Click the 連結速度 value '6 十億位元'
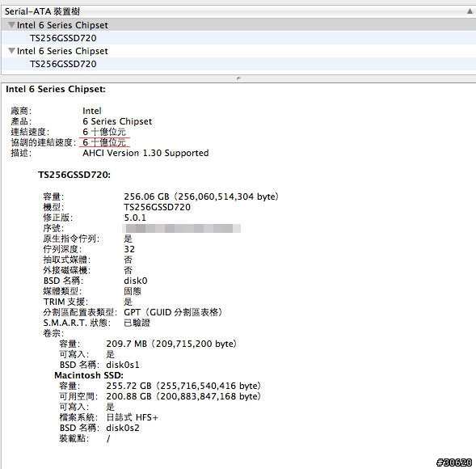 point(104,132)
